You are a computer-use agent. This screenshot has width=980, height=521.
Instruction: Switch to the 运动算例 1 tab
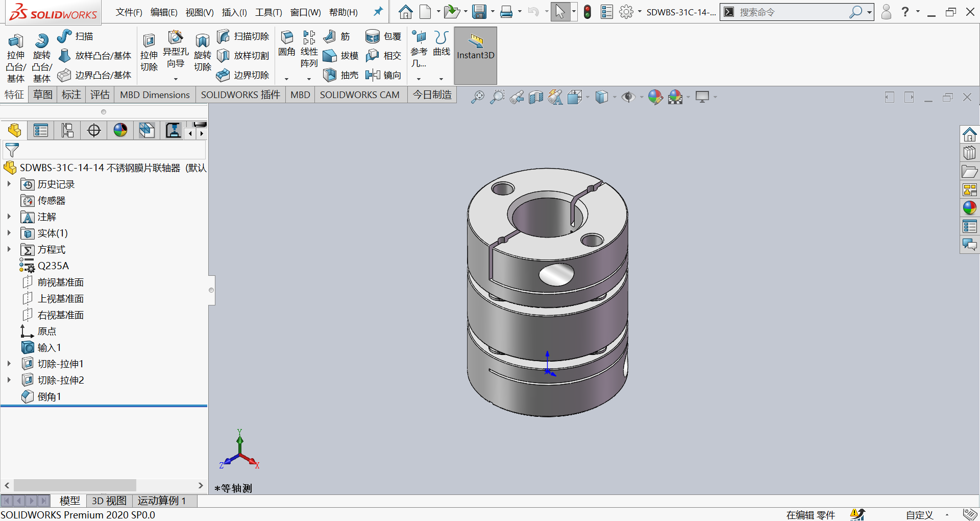[161, 501]
